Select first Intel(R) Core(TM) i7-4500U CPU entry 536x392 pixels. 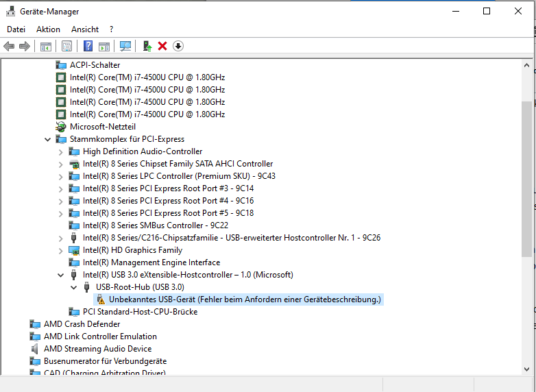147,77
